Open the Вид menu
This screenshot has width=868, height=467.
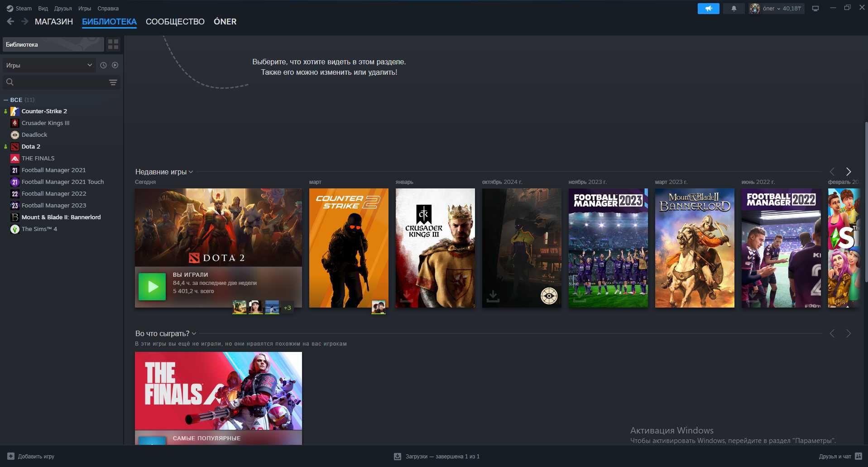[x=43, y=8]
